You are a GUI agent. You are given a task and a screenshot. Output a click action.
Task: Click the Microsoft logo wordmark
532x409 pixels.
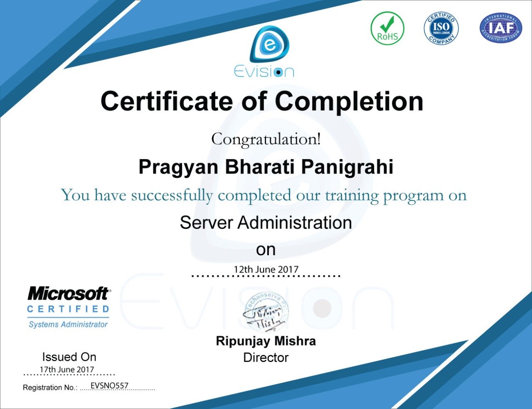(x=69, y=294)
